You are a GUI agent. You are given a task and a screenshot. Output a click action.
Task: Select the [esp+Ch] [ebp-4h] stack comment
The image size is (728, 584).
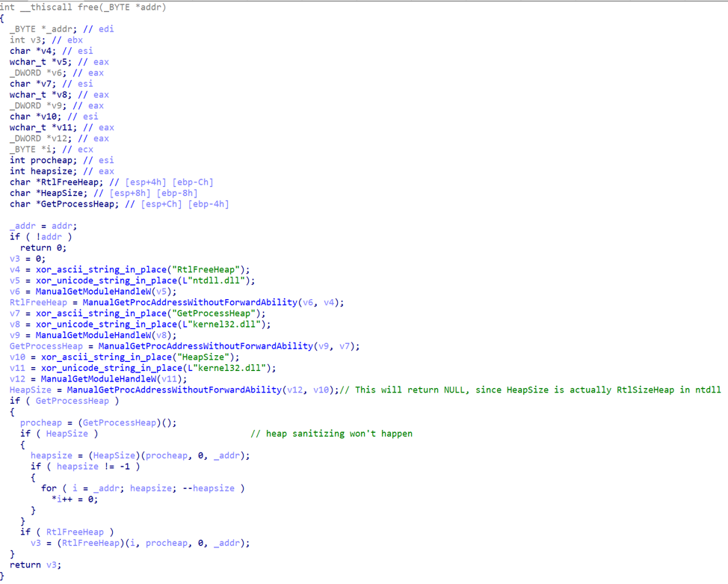coord(185,204)
